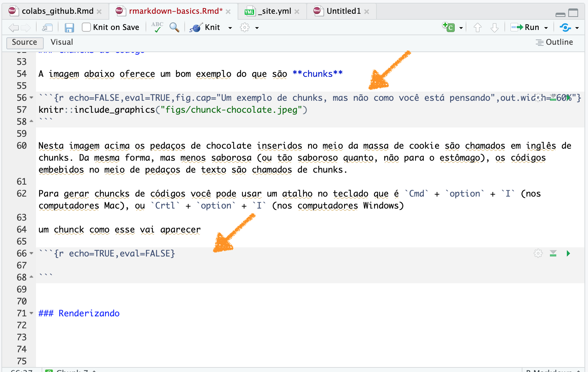Switch to Source editor mode
The image size is (588, 372).
click(x=25, y=42)
